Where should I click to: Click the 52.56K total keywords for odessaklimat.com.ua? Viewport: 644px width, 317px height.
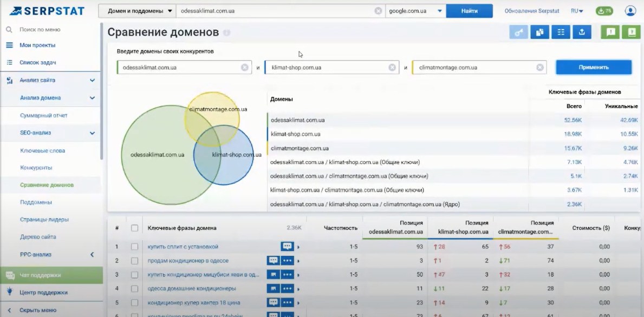[573, 120]
